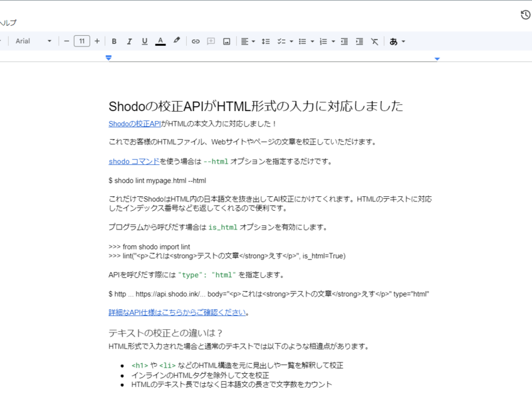Insert an image using the image icon
Viewport: 532px width, 397px height.
[x=227, y=41]
